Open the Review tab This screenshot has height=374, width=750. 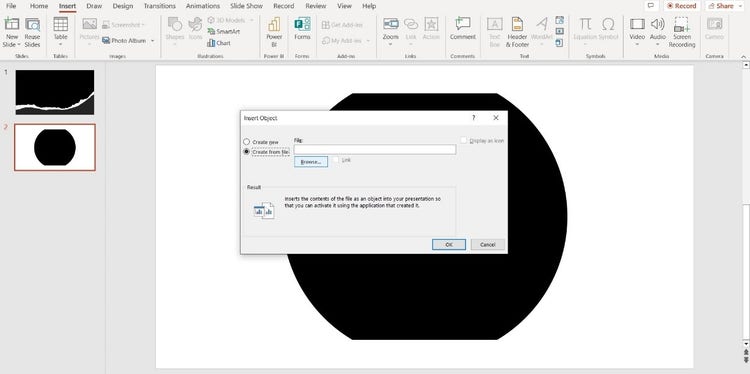(316, 6)
